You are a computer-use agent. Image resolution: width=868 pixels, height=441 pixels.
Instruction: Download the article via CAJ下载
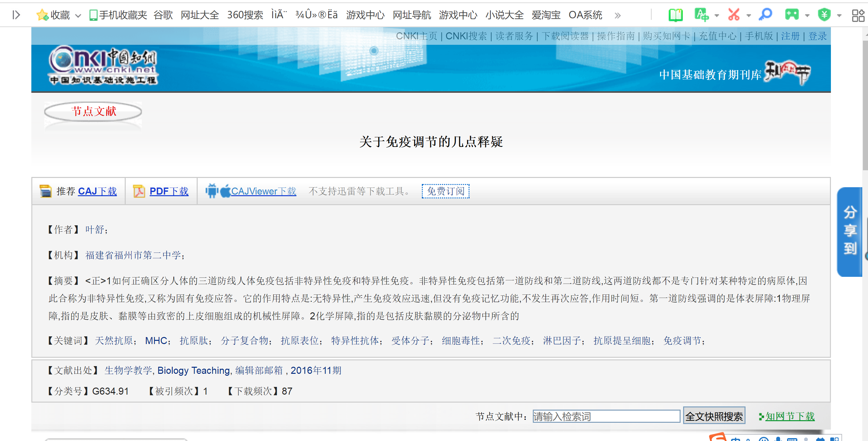pos(97,191)
